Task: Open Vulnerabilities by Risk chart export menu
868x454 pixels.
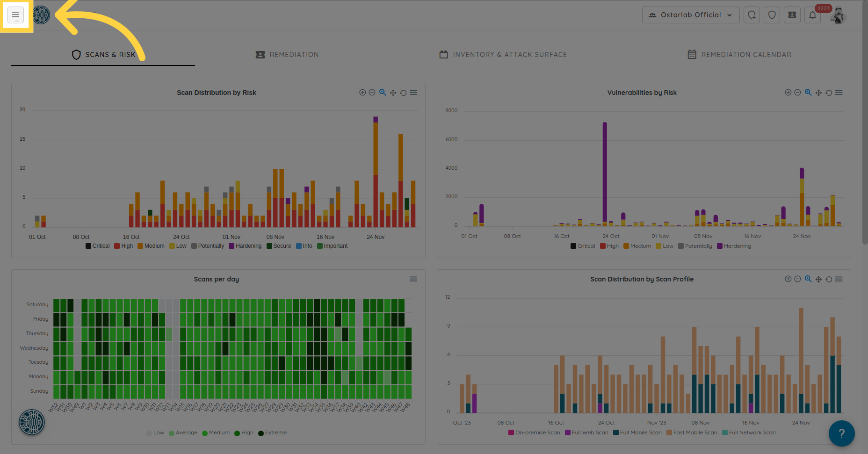Action: [x=839, y=93]
